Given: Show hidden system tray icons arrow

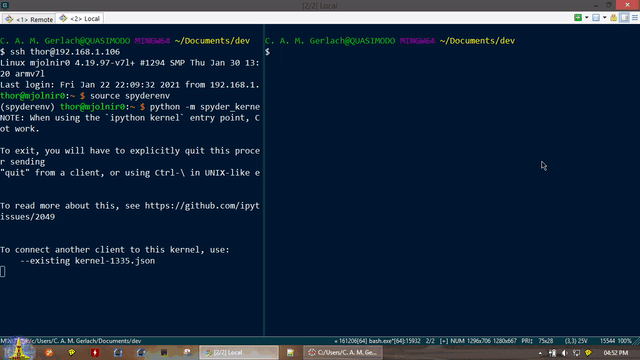Looking at the screenshot, I should click(x=540, y=353).
